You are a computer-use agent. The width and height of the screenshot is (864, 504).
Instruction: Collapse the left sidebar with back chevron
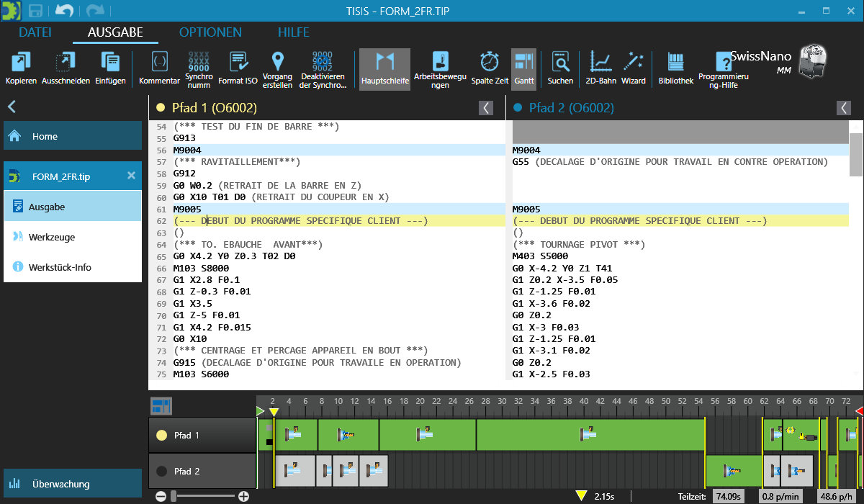(x=12, y=107)
